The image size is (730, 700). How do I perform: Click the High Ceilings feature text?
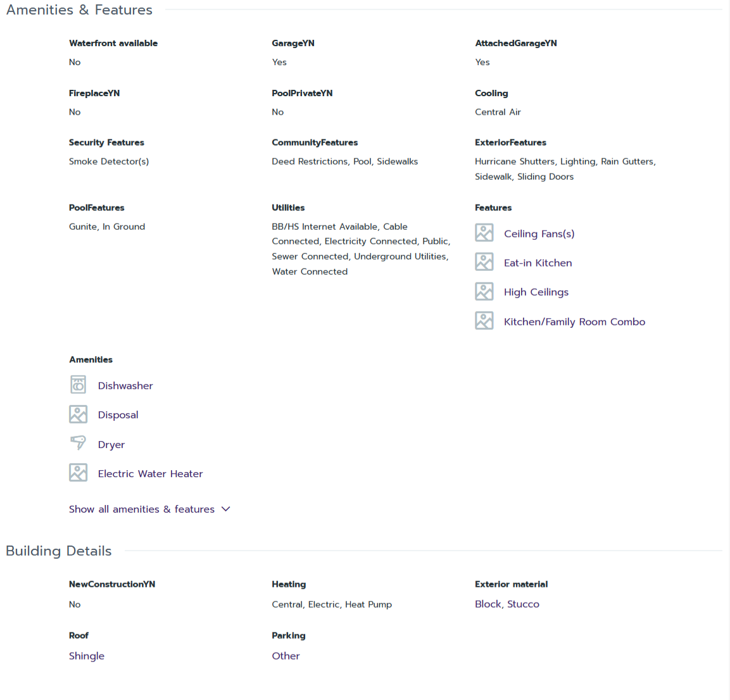[536, 292]
